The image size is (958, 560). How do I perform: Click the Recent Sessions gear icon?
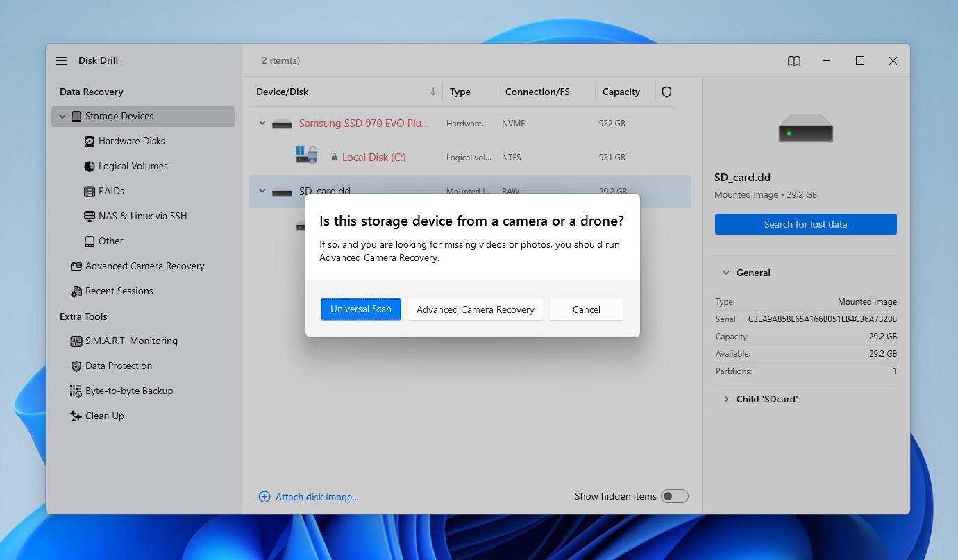(76, 291)
